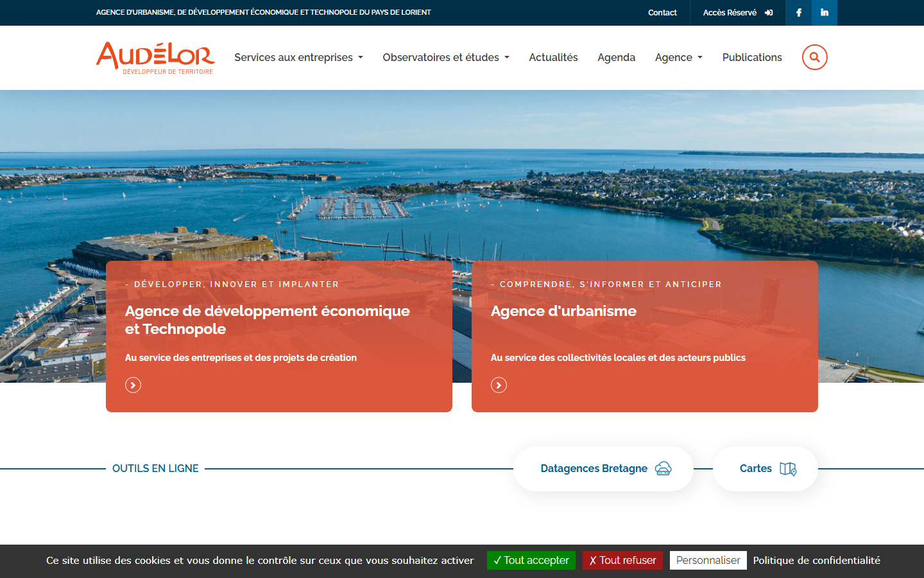
Task: Open the Contact link
Action: (662, 13)
